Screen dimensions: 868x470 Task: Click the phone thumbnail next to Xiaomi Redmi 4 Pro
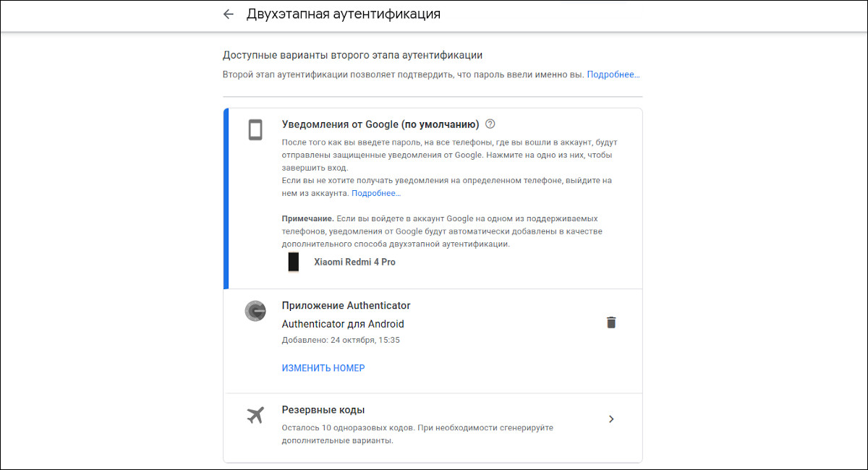(x=293, y=262)
